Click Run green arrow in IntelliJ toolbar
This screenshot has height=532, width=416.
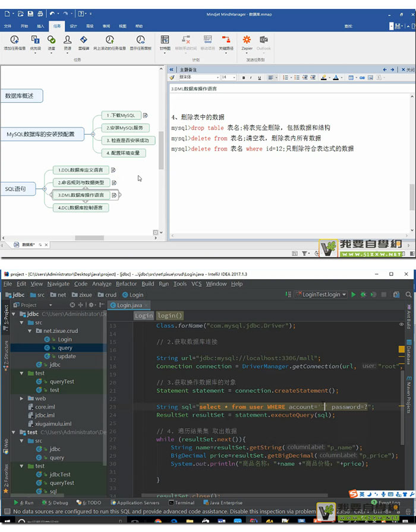point(353,294)
